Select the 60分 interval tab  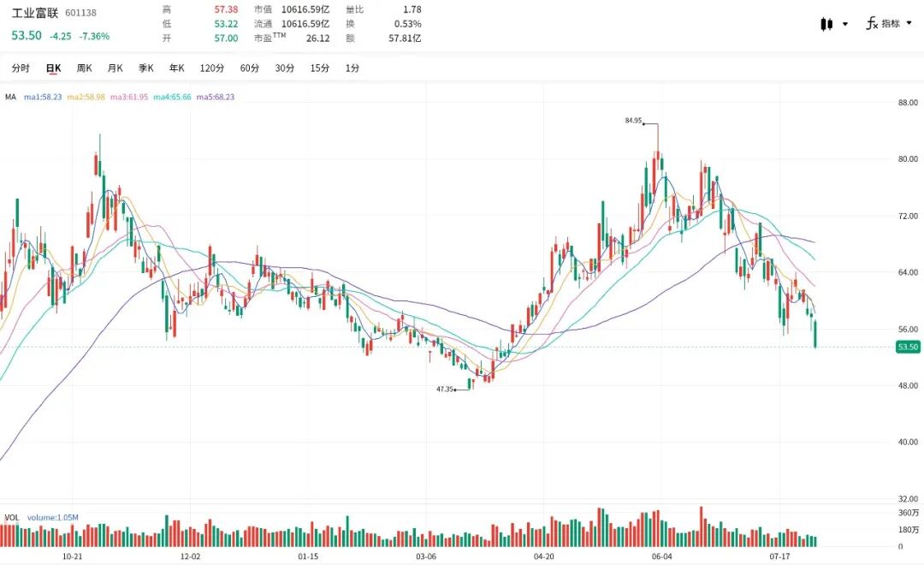[x=250, y=68]
